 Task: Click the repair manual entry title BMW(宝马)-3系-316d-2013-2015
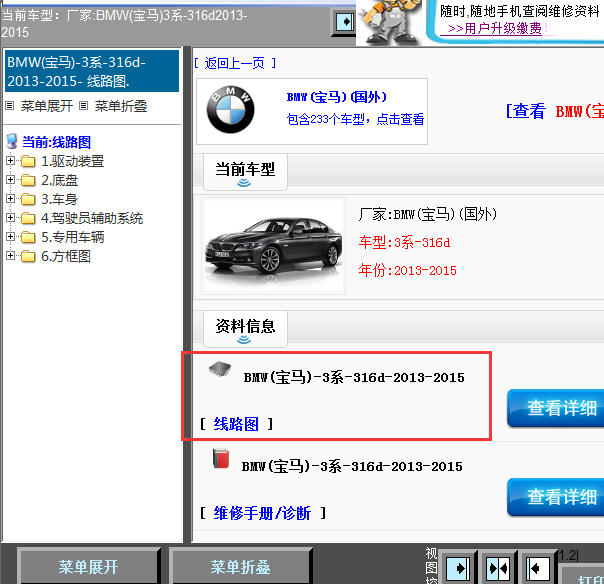tap(352, 467)
